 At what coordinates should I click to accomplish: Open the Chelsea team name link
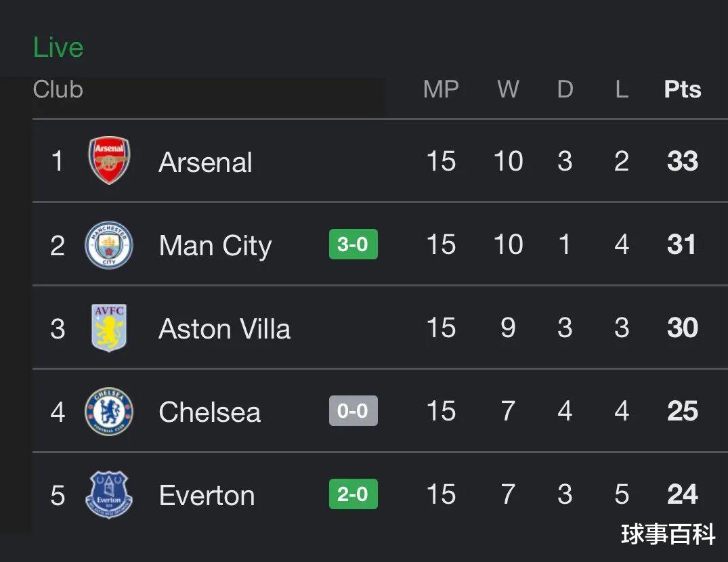[209, 412]
